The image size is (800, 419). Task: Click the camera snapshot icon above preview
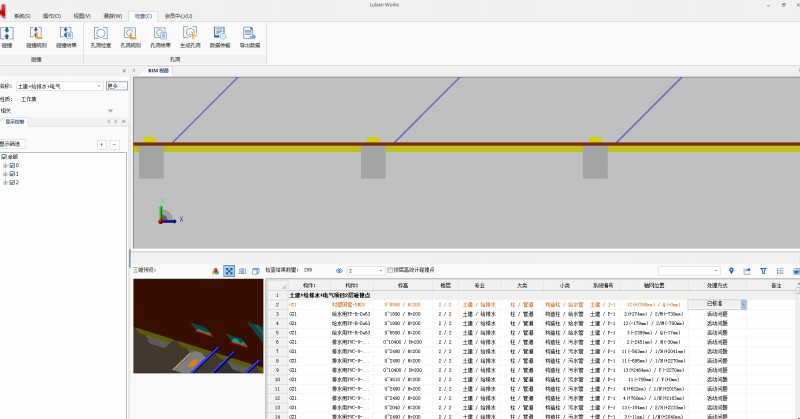click(242, 271)
